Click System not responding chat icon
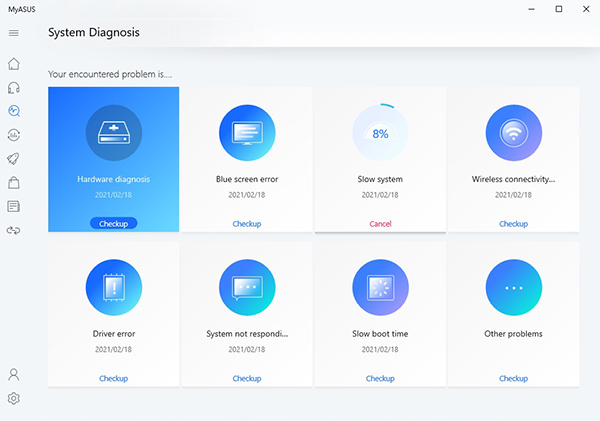The width and height of the screenshot is (600, 421). click(247, 287)
